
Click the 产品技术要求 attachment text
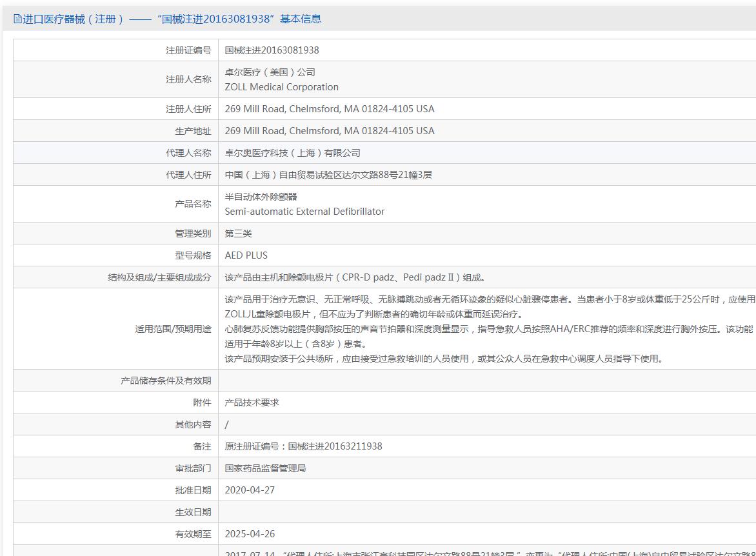252,402
